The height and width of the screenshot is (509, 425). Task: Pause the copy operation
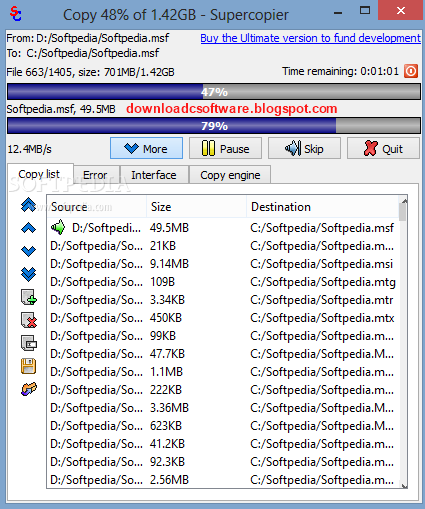[225, 148]
